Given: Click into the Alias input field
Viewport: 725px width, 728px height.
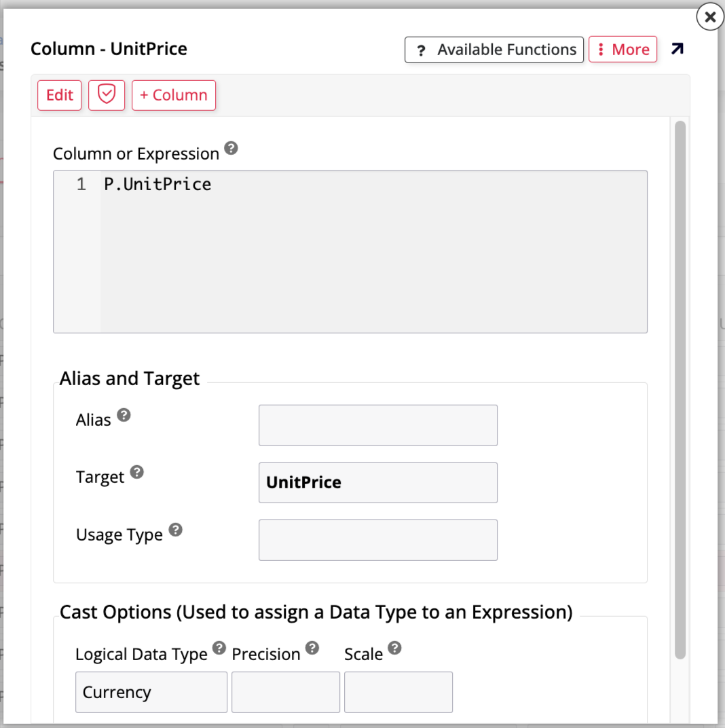Looking at the screenshot, I should coord(377,425).
